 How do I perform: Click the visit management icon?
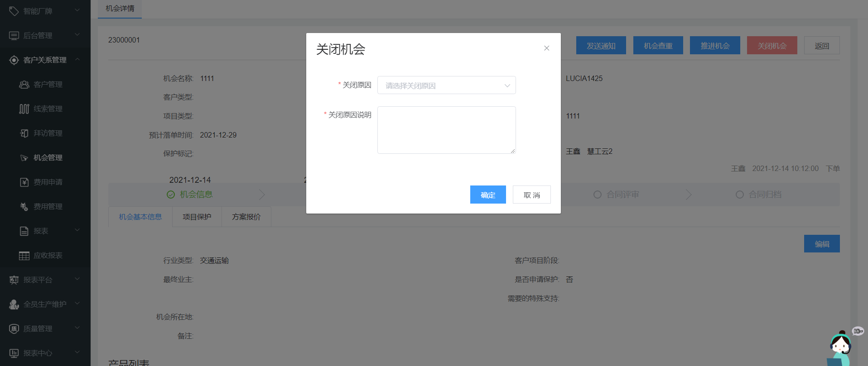pos(24,133)
